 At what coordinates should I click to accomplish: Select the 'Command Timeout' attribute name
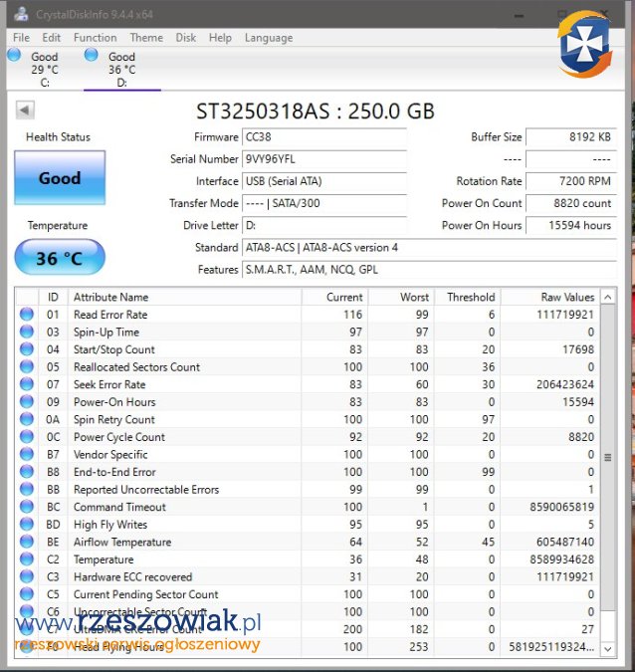click(119, 507)
